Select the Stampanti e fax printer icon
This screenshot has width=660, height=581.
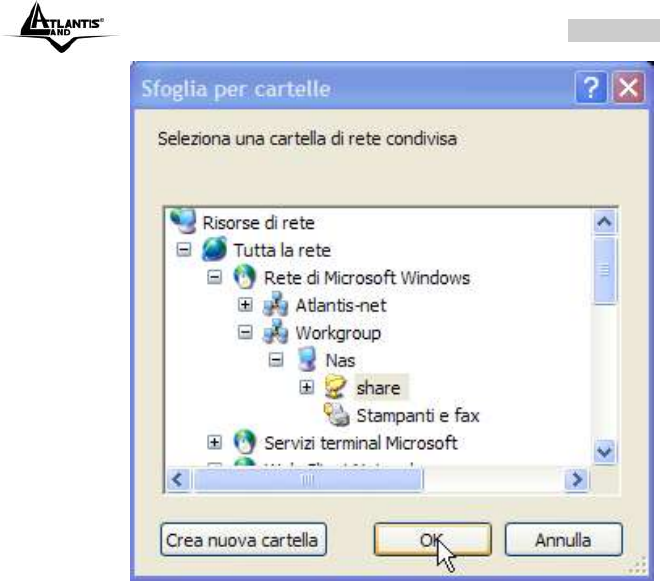tap(336, 414)
